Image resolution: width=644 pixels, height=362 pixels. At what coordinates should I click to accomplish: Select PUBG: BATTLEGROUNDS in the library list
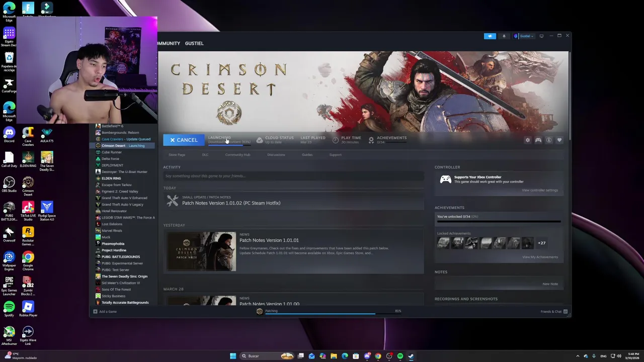(x=121, y=257)
